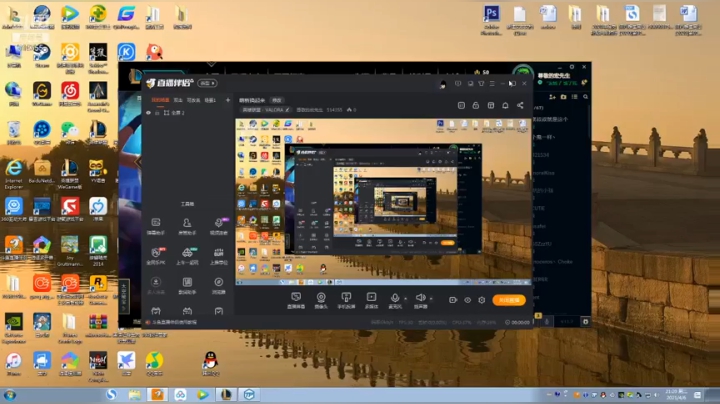Click the layout grid icon above preview

[490, 106]
